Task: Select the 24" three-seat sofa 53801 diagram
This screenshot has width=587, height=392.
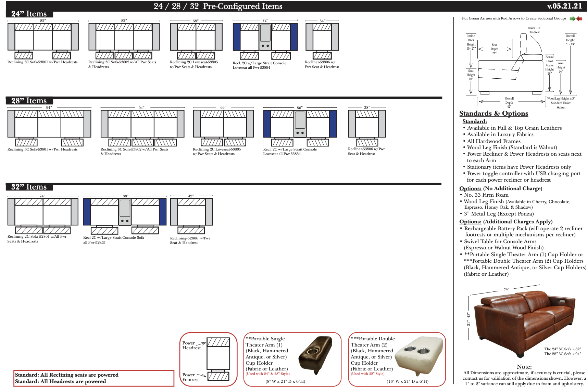Action: [x=43, y=40]
